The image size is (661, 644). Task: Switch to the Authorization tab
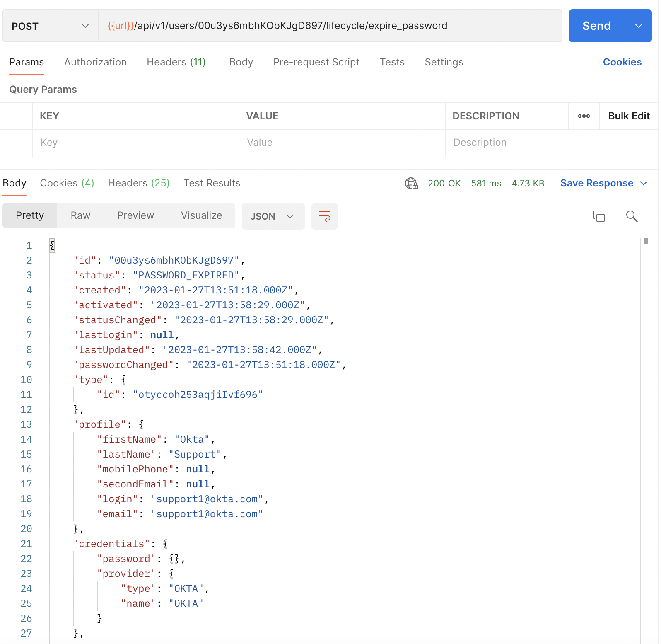[x=95, y=62]
